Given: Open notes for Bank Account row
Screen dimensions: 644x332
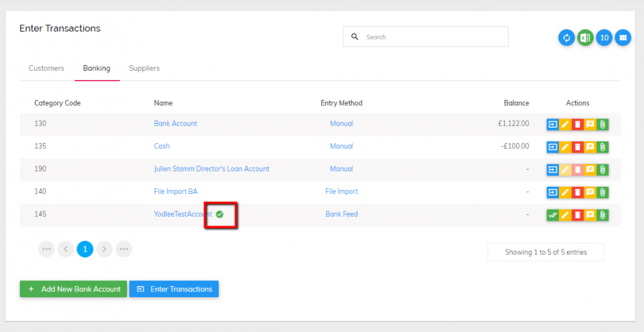Looking at the screenshot, I should [x=590, y=124].
